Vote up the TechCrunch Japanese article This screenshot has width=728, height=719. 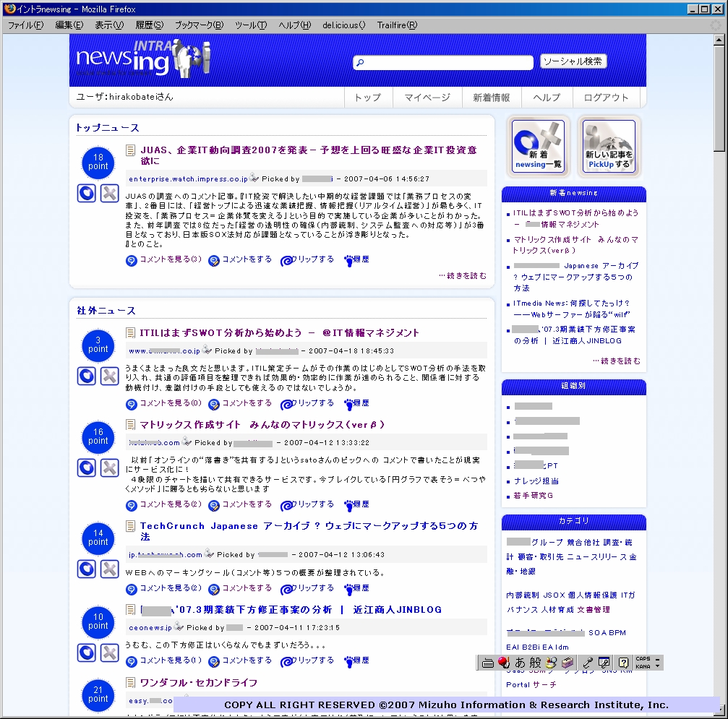coord(86,569)
